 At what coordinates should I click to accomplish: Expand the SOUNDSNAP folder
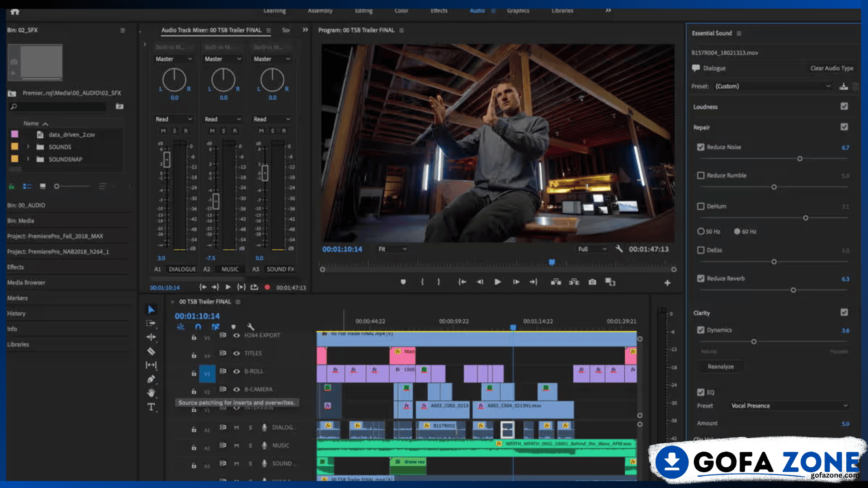click(28, 159)
